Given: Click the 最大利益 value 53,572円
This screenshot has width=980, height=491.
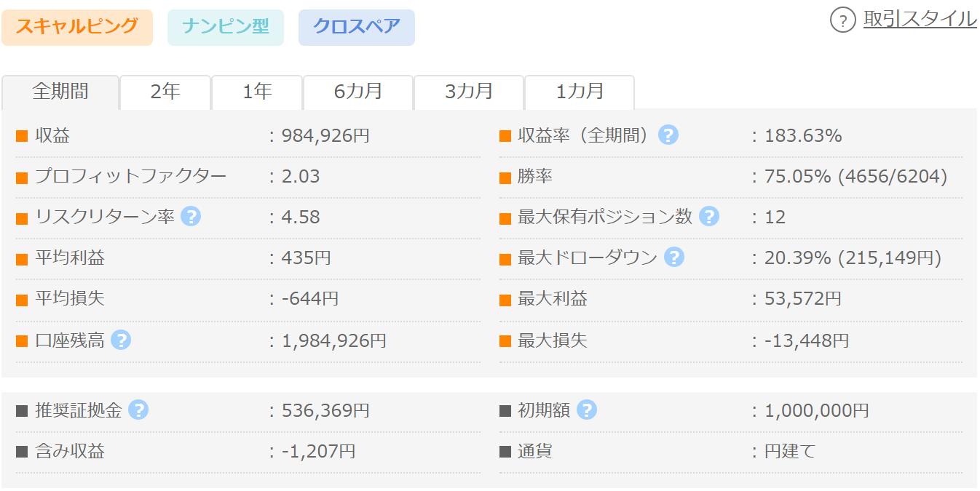Looking at the screenshot, I should 803,299.
